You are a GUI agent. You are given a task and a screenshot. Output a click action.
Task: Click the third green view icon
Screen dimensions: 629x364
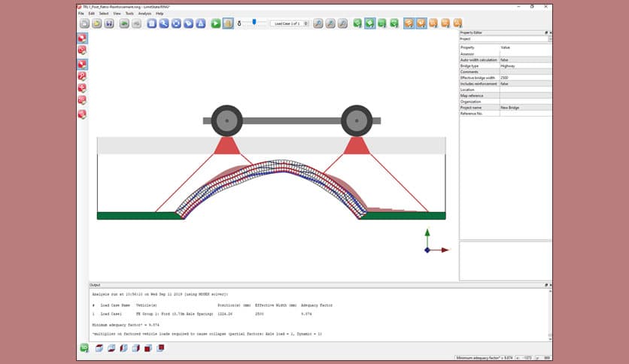[382, 23]
